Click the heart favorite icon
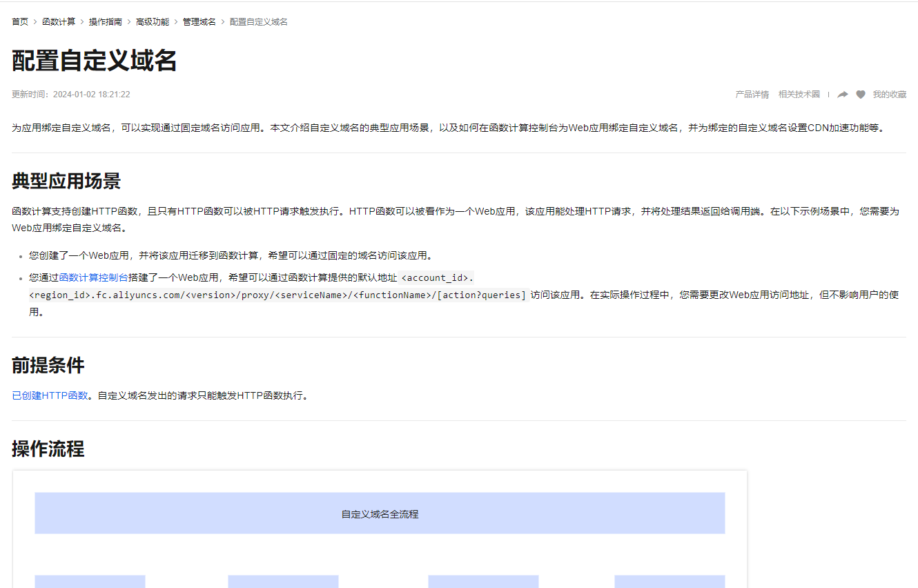The image size is (918, 588). pyautogui.click(x=861, y=95)
